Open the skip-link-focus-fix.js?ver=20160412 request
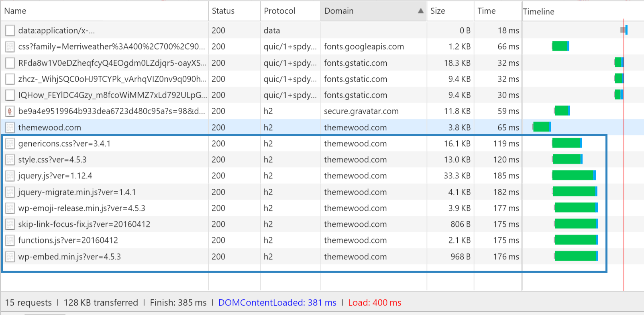 (84, 224)
